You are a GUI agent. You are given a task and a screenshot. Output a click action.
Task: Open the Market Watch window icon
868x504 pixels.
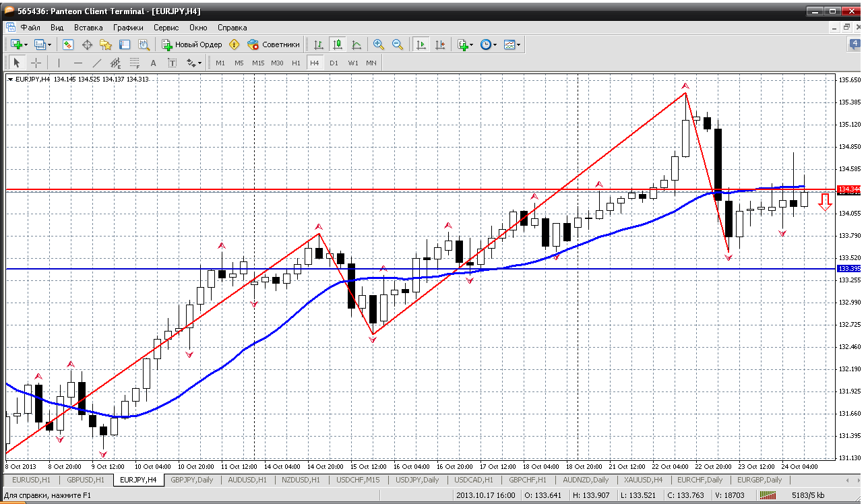point(68,44)
